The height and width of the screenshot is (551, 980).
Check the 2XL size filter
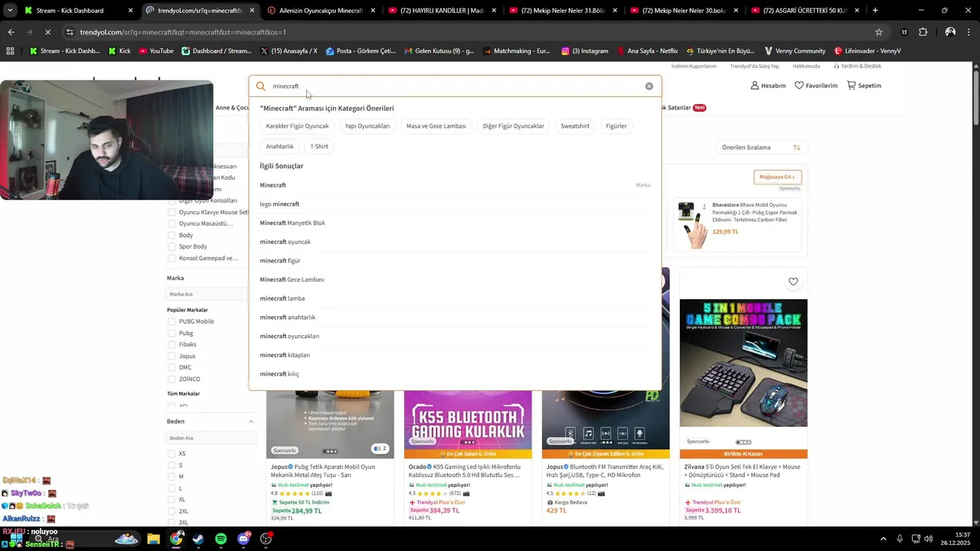(171, 511)
